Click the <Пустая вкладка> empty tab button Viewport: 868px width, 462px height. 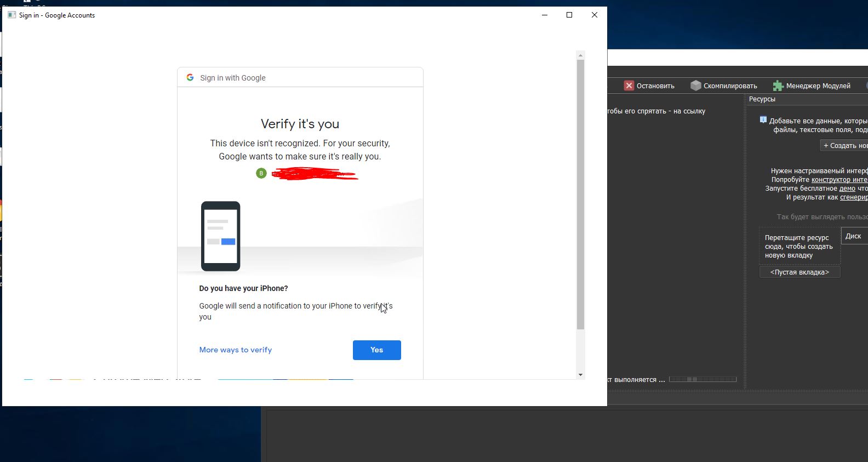tap(800, 272)
